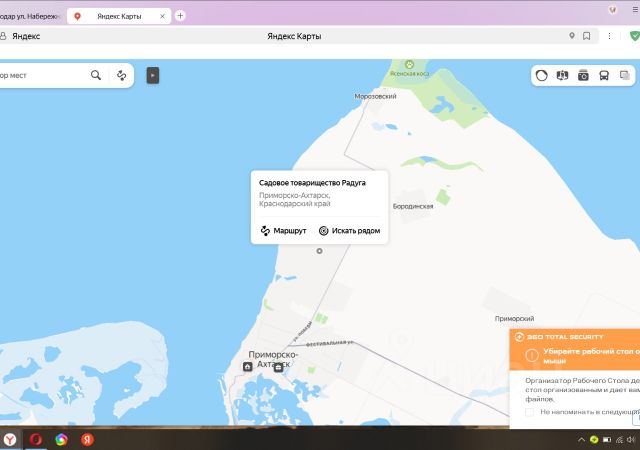
Task: Click the lock icon before Яндекс
Action: pos(3,36)
